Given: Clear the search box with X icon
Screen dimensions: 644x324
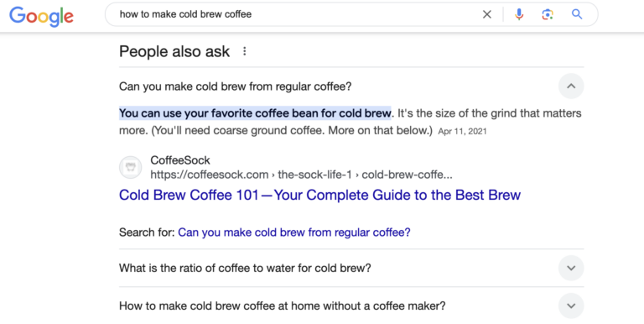Looking at the screenshot, I should pos(486,14).
